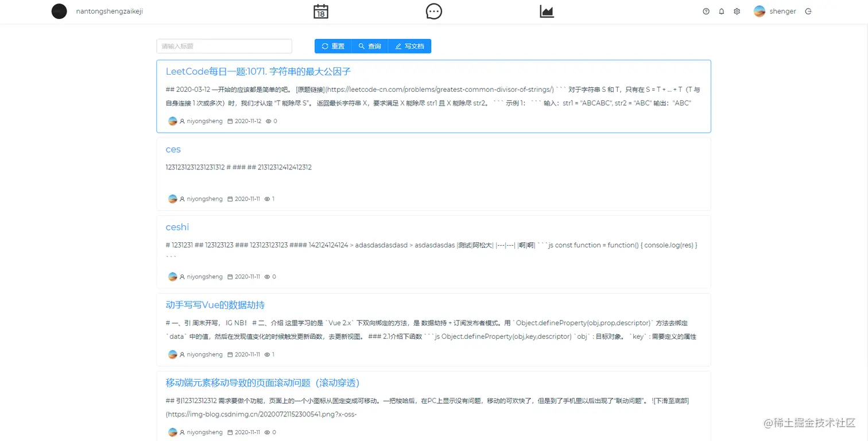The height and width of the screenshot is (441, 868).
Task: Open the area chart statistics icon
Action: pyautogui.click(x=547, y=11)
